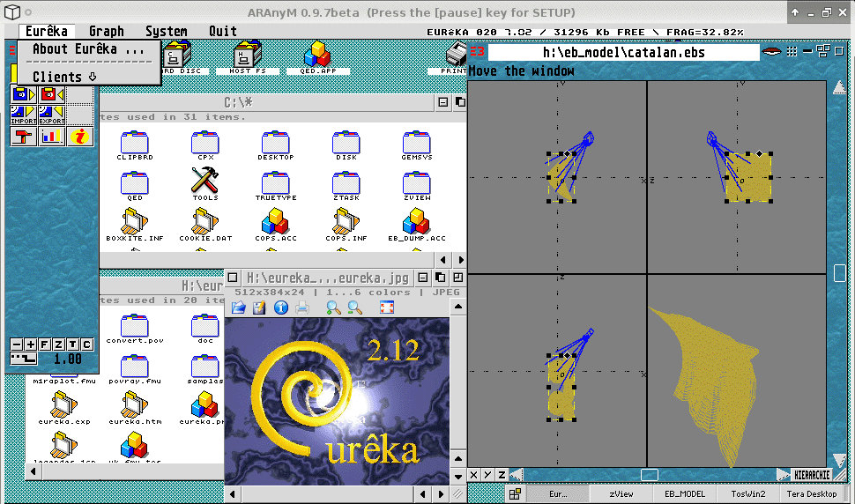Click the C button in toolbox
This screenshot has height=504, width=855.
86,345
